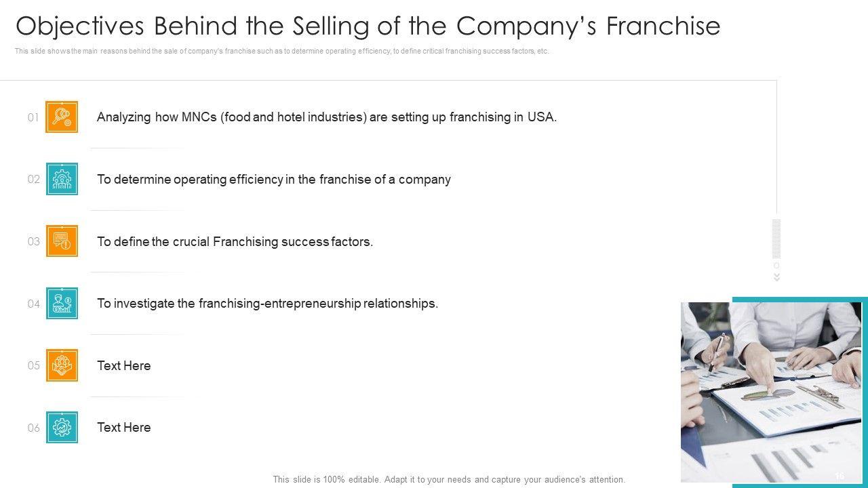Select the slide title about Company's Franchise
This screenshot has width=868, height=488.
[368, 26]
